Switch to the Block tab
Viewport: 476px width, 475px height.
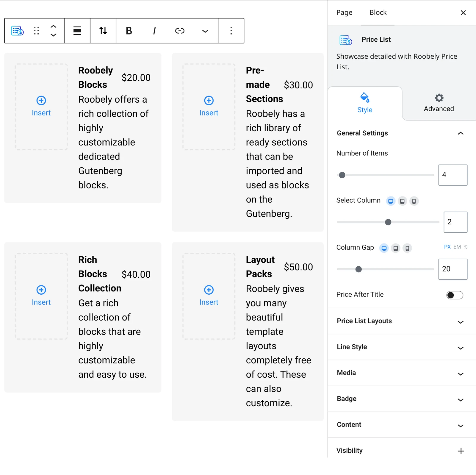(378, 12)
